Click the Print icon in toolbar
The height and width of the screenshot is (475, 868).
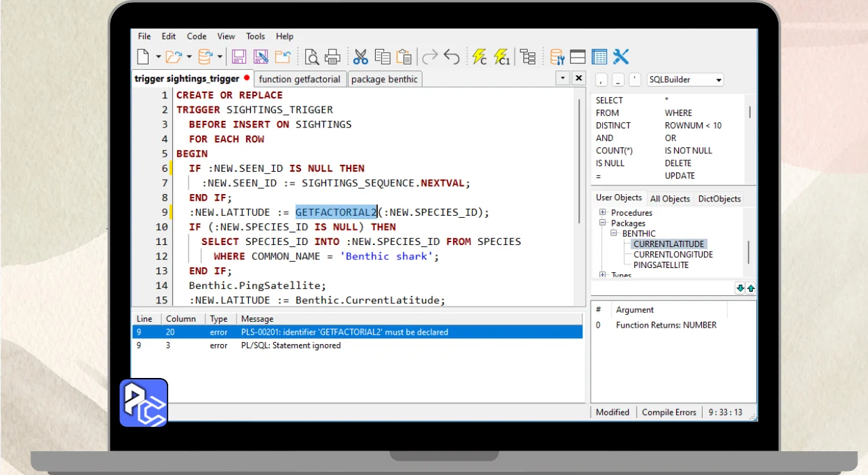[332, 57]
